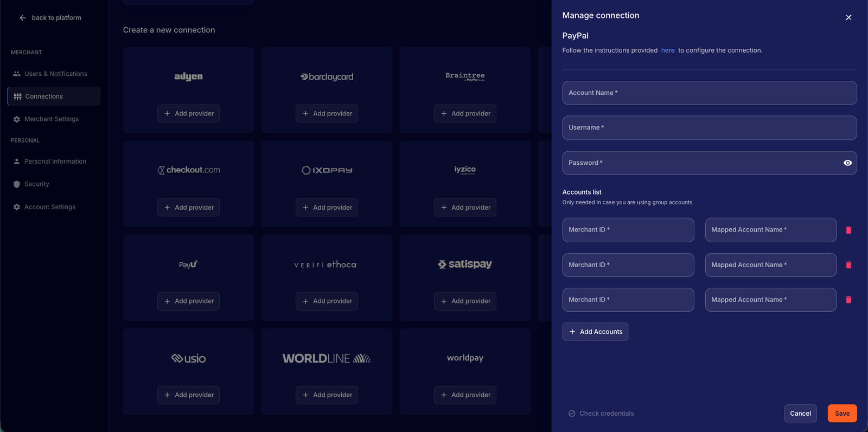Add PayU as a provider

click(x=188, y=301)
